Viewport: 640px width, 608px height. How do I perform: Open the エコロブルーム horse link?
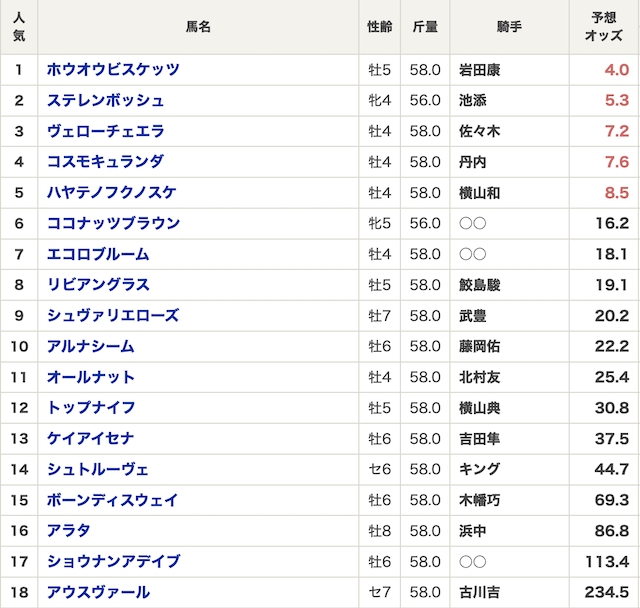point(98,254)
